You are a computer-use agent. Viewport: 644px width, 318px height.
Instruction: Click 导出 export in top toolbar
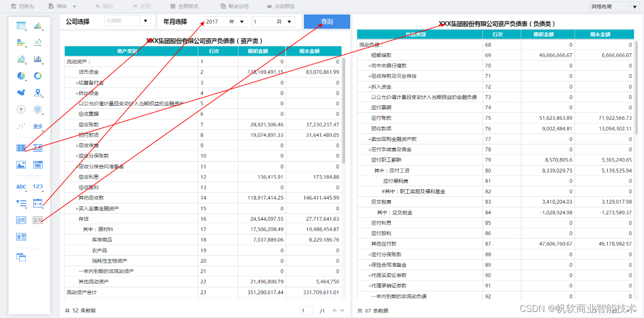pyautogui.click(x=58, y=7)
